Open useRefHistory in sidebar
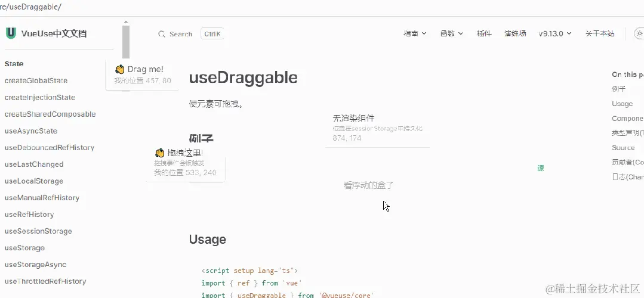The height and width of the screenshot is (298, 644). pyautogui.click(x=29, y=215)
